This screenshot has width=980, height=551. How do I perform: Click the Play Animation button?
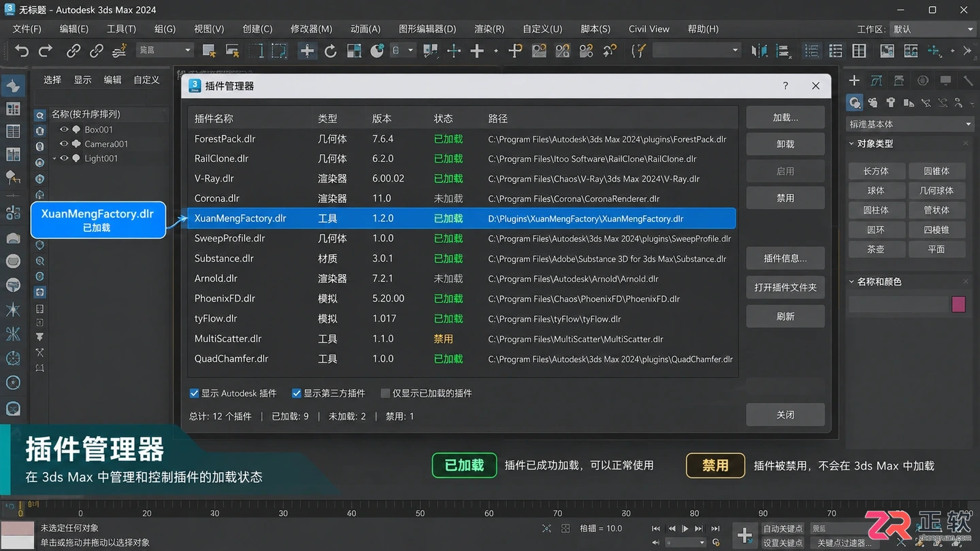(x=685, y=529)
